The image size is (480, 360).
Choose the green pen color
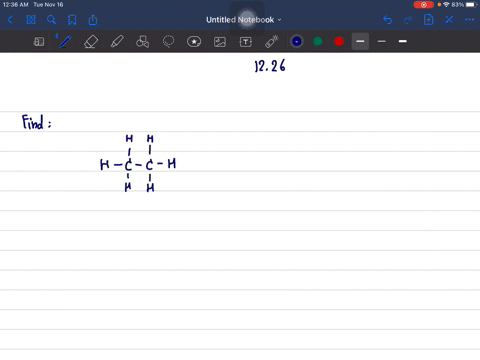tap(318, 41)
